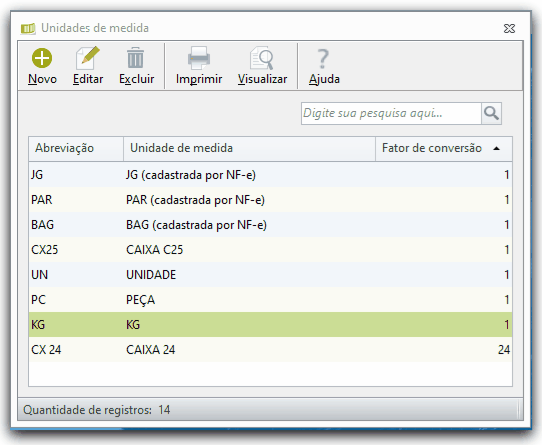
Task: Close the Unidades de medida window
Action: pyautogui.click(x=509, y=28)
